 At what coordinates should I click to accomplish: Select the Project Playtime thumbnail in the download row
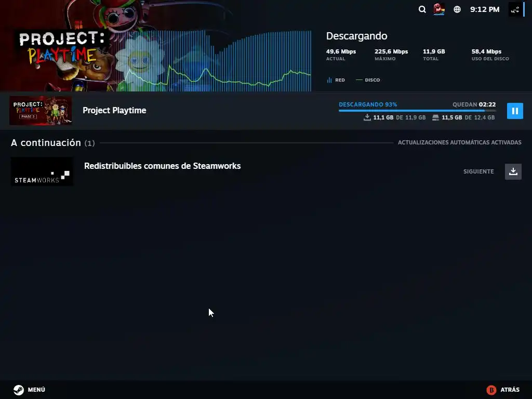pos(41,111)
